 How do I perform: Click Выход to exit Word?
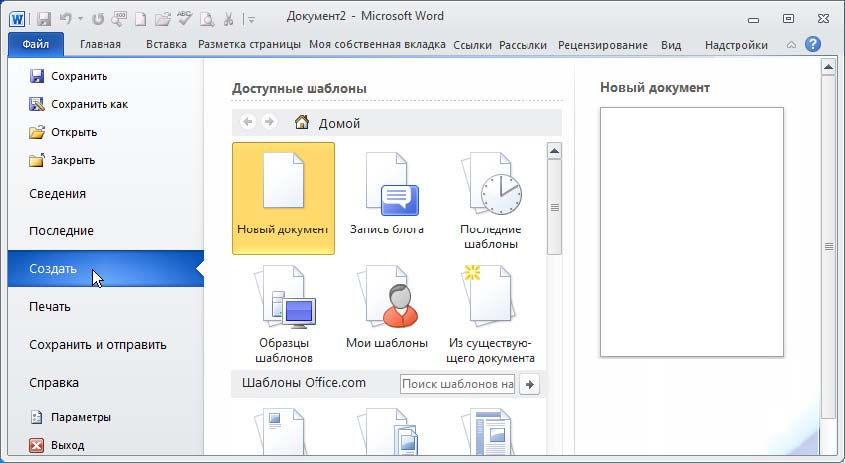click(x=57, y=445)
